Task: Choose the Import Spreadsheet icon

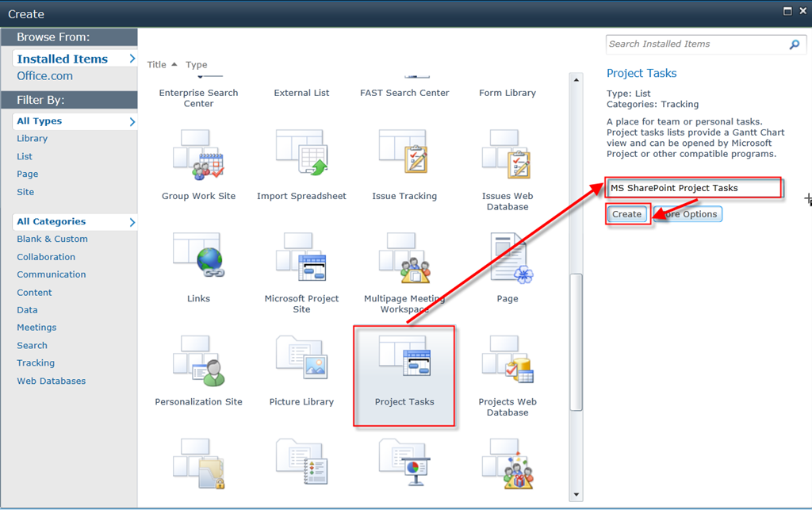Action: pos(301,156)
